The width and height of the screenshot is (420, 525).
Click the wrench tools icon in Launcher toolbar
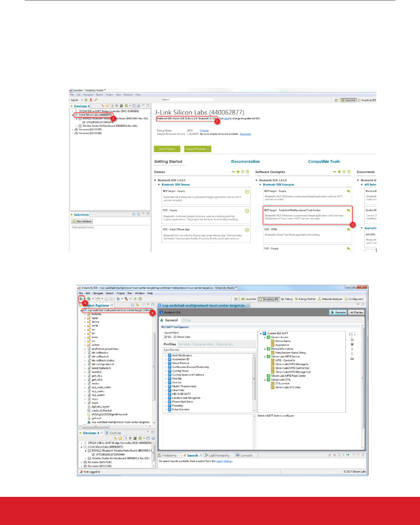[96, 100]
